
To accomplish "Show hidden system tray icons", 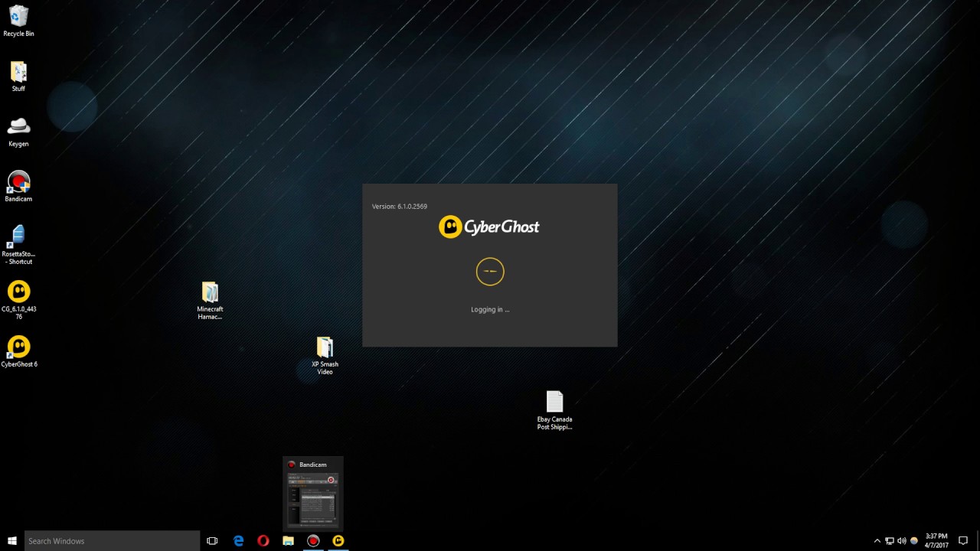I will [877, 541].
